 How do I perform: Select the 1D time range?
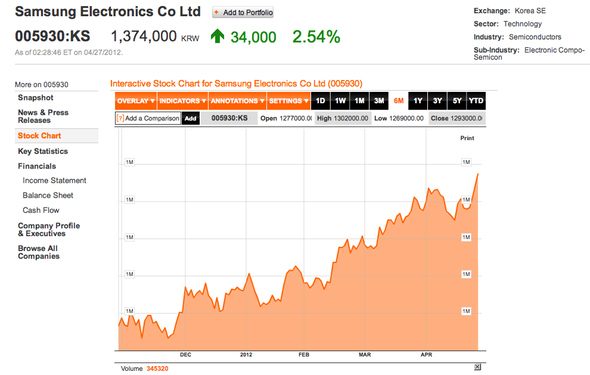pos(320,101)
